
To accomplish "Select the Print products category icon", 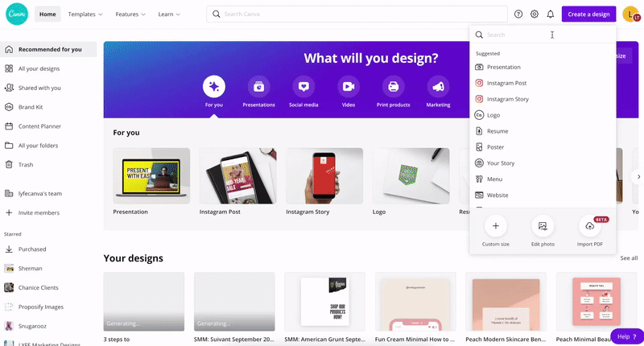I will pos(394,87).
